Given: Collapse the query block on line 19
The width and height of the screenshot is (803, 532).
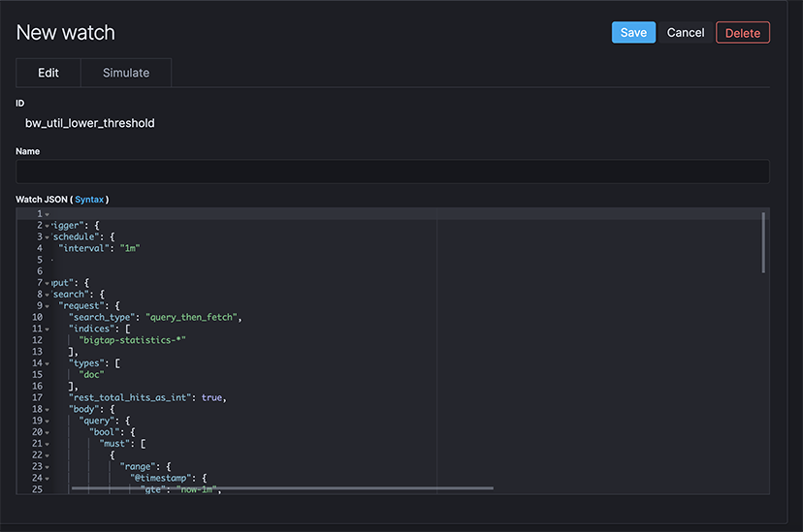Looking at the screenshot, I should (x=48, y=421).
